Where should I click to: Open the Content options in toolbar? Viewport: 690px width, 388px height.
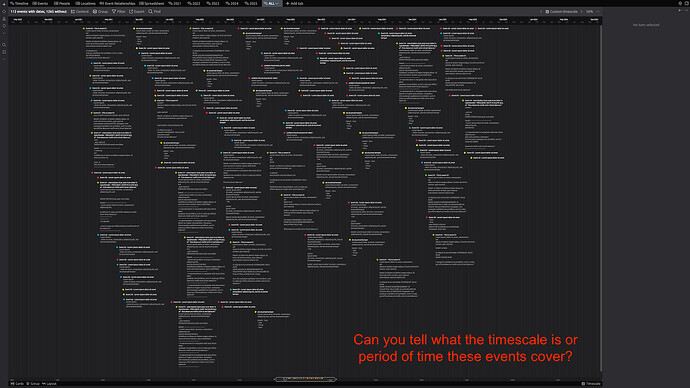point(80,11)
